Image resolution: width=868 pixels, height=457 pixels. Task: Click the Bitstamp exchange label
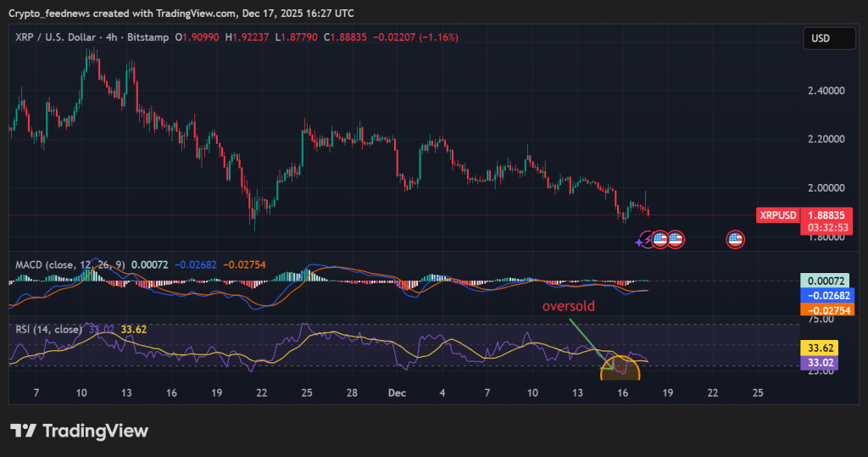[147, 37]
